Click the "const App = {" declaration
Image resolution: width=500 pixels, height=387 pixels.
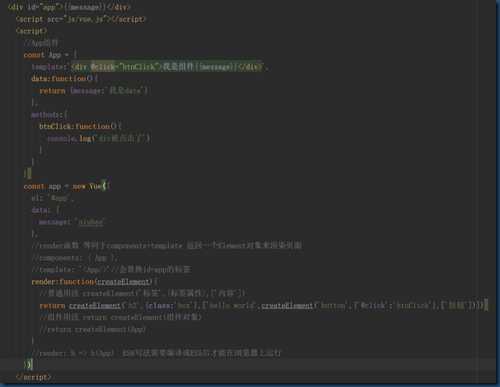[x=50, y=55]
